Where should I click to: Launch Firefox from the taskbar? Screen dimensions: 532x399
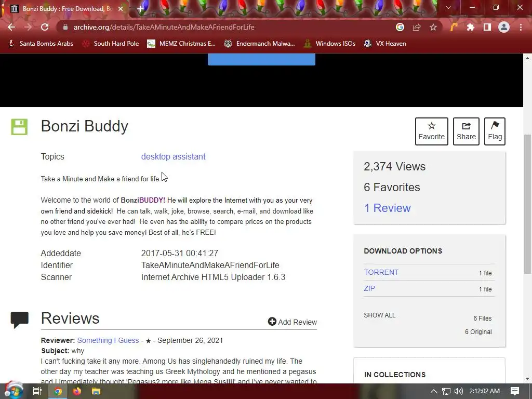coord(77,391)
